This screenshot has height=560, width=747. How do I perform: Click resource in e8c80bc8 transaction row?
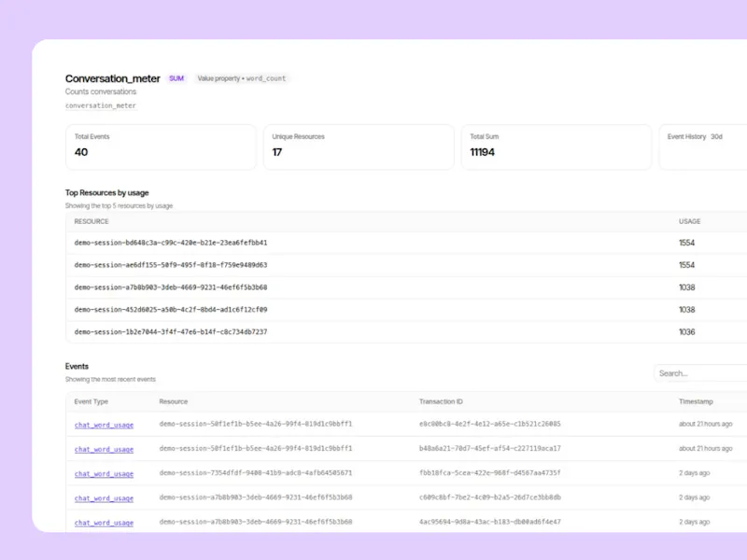[x=256, y=424]
